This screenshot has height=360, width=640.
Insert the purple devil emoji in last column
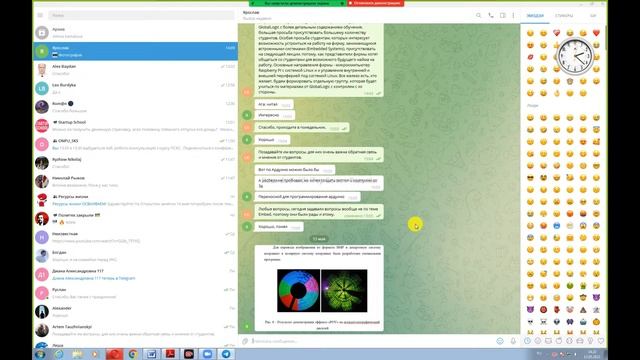596,298
